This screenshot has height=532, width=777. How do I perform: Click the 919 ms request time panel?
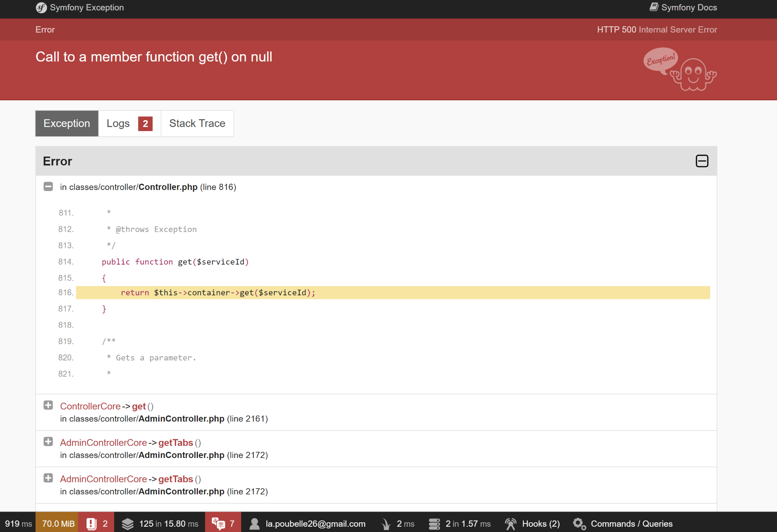[18, 524]
